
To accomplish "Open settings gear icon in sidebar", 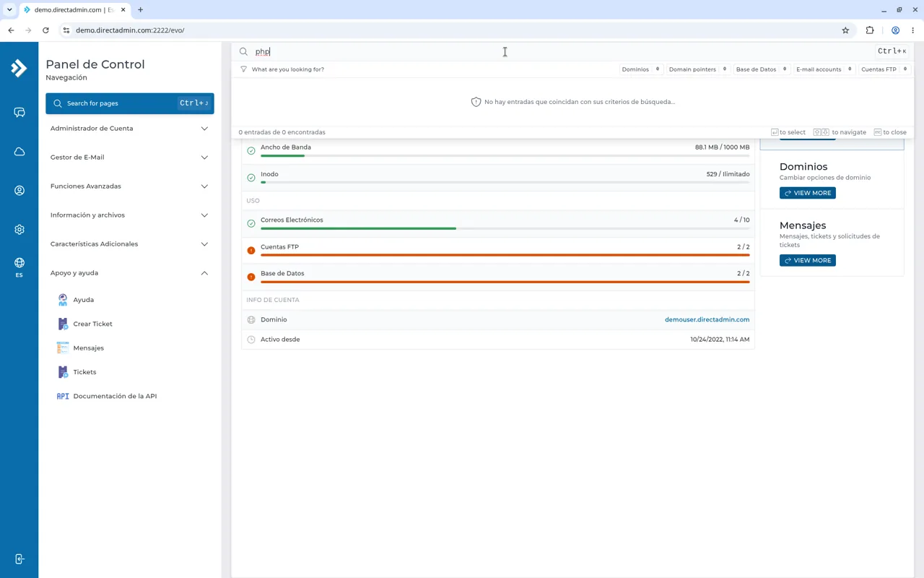I will pyautogui.click(x=19, y=230).
